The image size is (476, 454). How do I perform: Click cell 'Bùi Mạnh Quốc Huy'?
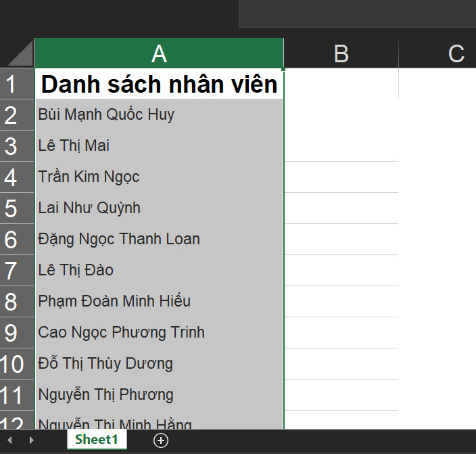[160, 115]
